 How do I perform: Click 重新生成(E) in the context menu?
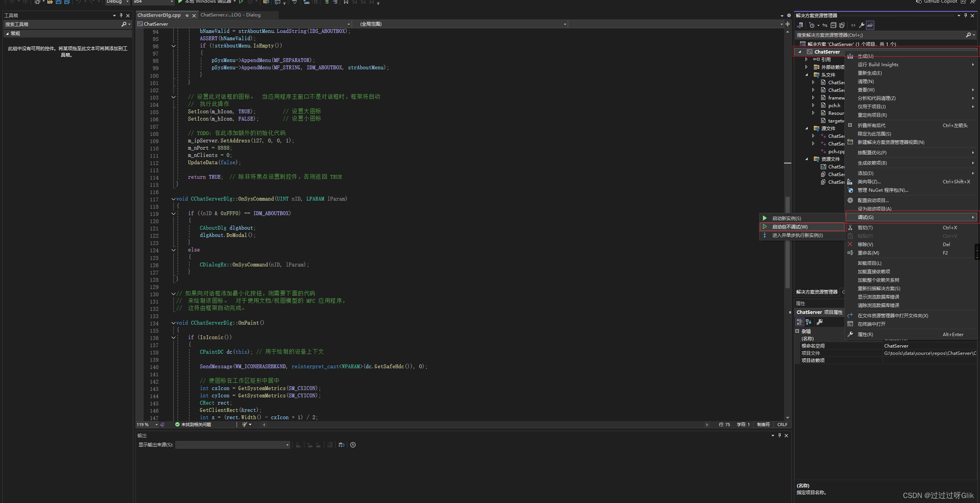tap(869, 73)
